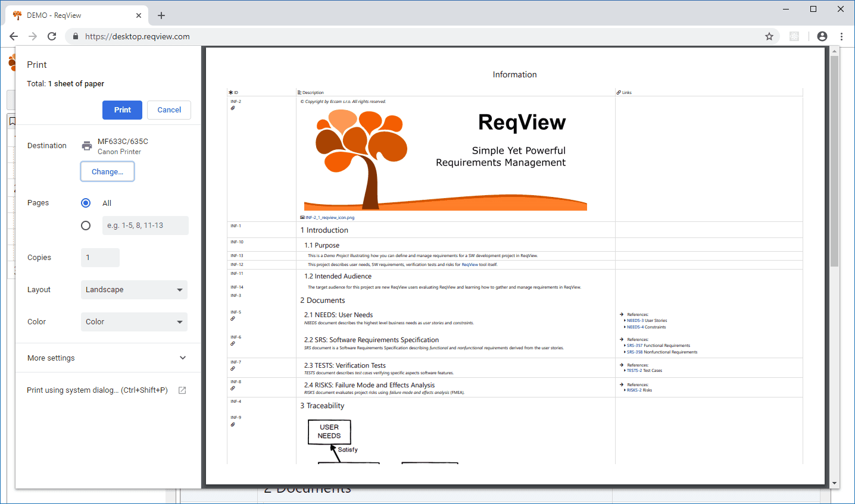Viewport: 855px width, 504px height.
Task: Open the user profile icon
Action: (822, 36)
